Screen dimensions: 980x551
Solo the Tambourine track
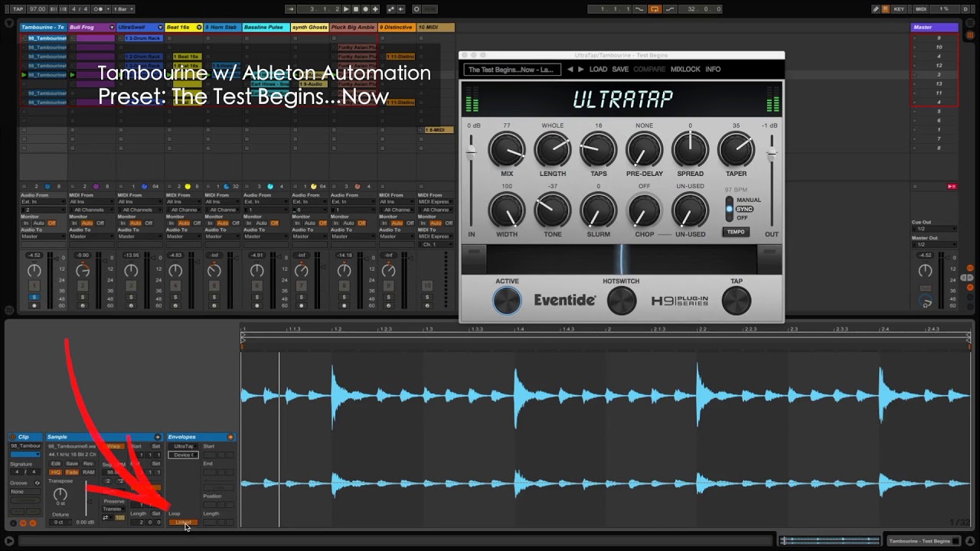[x=34, y=297]
